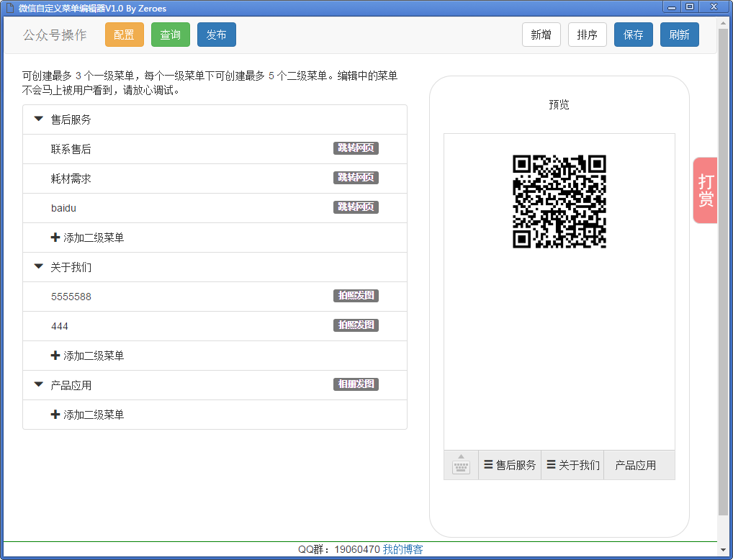Click the keyboard icon in preview bar
733x560 pixels.
click(461, 465)
